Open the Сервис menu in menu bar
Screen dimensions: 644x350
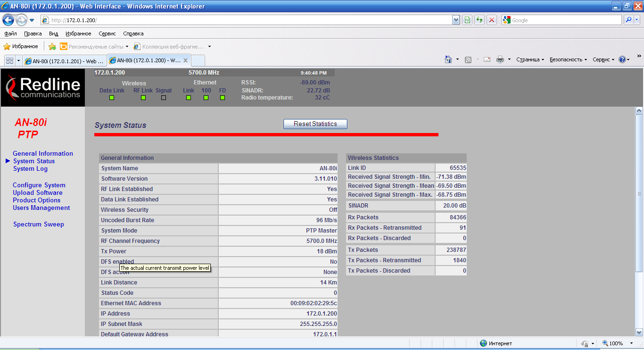[107, 33]
